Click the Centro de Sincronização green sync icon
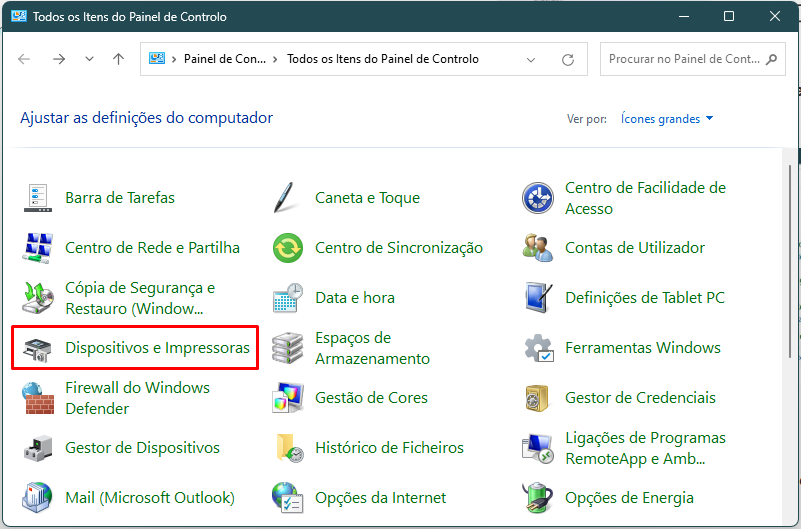The width and height of the screenshot is (801, 529). (x=288, y=248)
